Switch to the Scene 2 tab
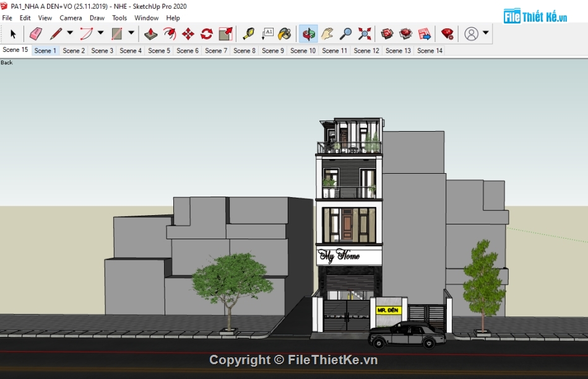 (74, 51)
